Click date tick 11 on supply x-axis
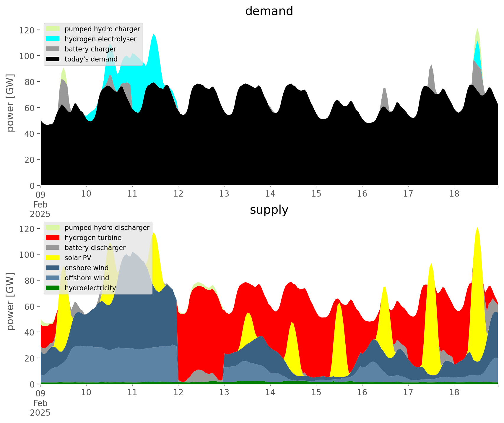The width and height of the screenshot is (504, 423). click(x=132, y=393)
